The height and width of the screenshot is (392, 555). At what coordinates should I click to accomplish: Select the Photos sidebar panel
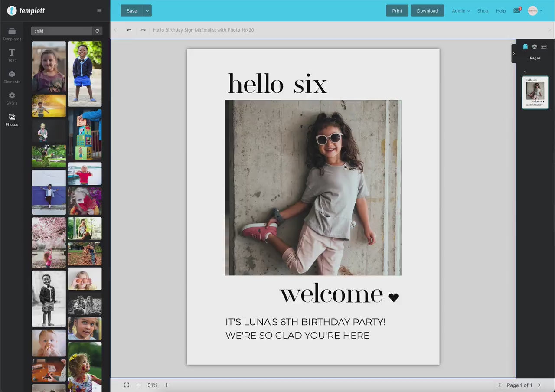[x=12, y=120]
